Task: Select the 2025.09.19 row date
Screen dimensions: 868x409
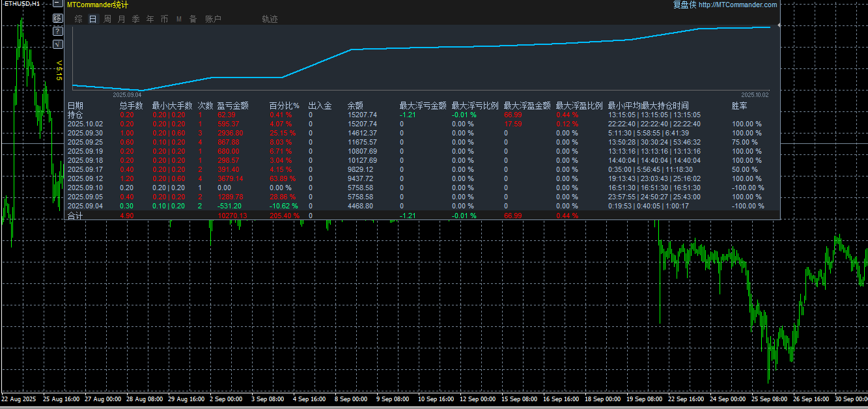Action: [85, 151]
